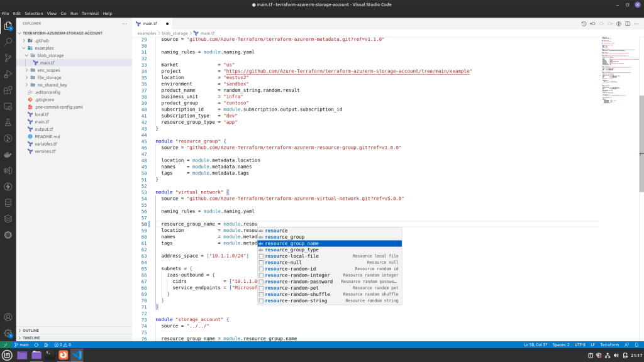Open the Extensions view
Image resolution: width=644 pixels, height=362 pixels.
[8, 90]
